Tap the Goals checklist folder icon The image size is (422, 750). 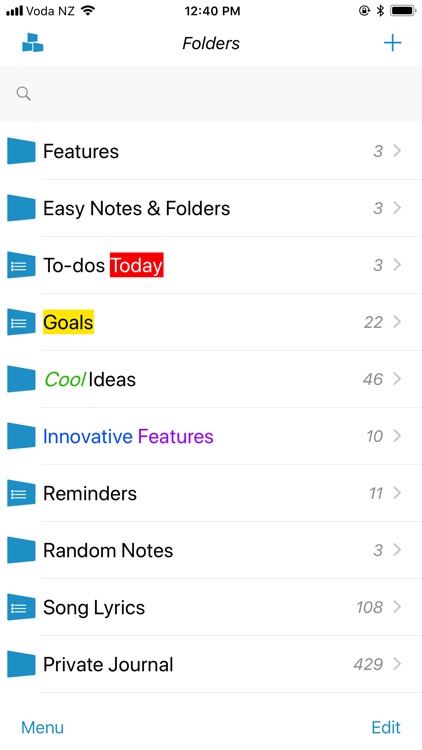(x=21, y=322)
